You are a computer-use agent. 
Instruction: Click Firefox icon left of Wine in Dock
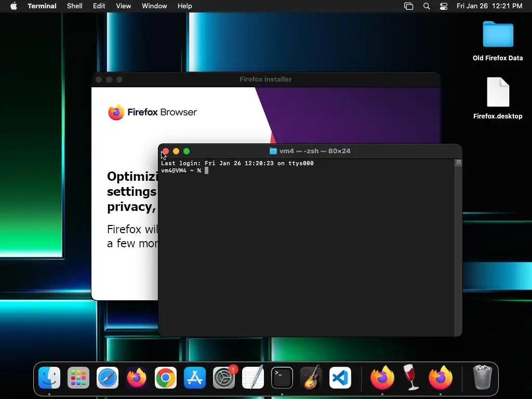click(382, 378)
